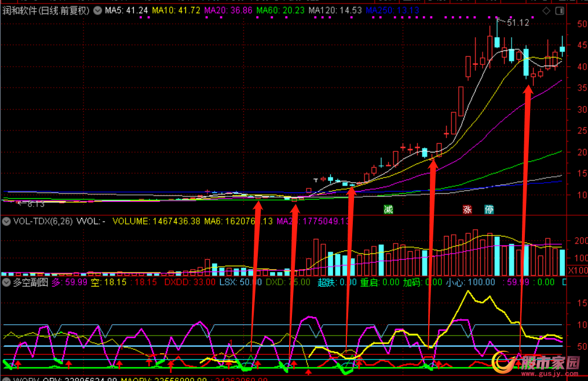Click the green 减 marker icon

coord(388,209)
